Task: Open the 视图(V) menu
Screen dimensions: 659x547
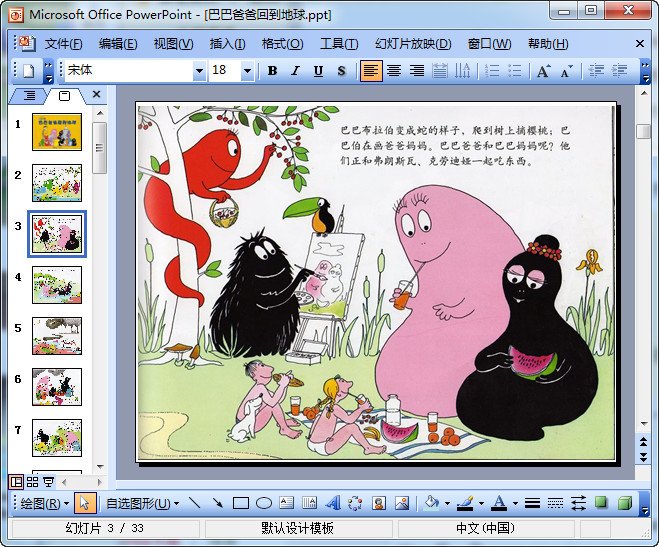Action: pos(174,44)
